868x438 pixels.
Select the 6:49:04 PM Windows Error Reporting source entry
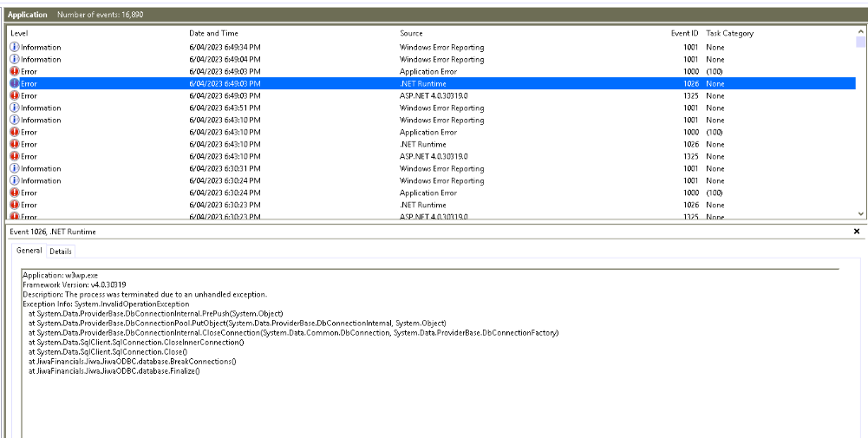pos(441,59)
